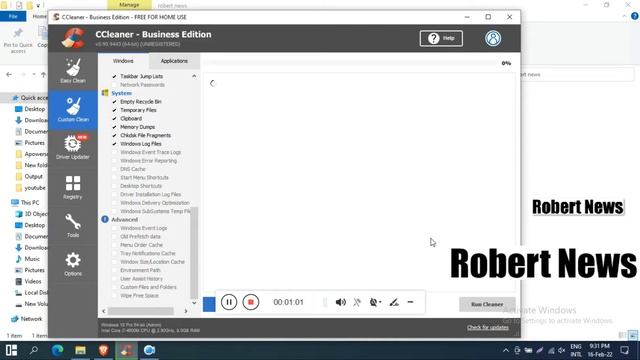The width and height of the screenshot is (640, 360).
Task: Click the System category header
Action: pyautogui.click(x=121, y=93)
